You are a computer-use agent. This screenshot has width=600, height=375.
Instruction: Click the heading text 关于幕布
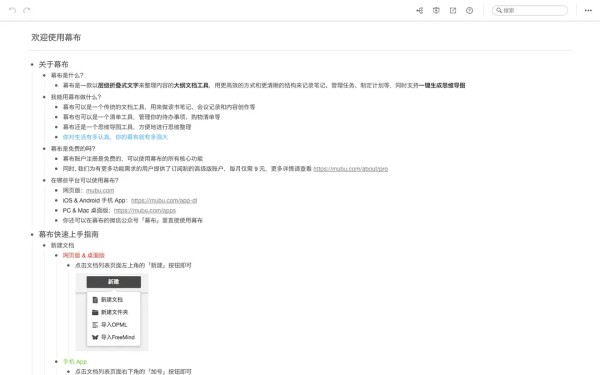pos(54,64)
